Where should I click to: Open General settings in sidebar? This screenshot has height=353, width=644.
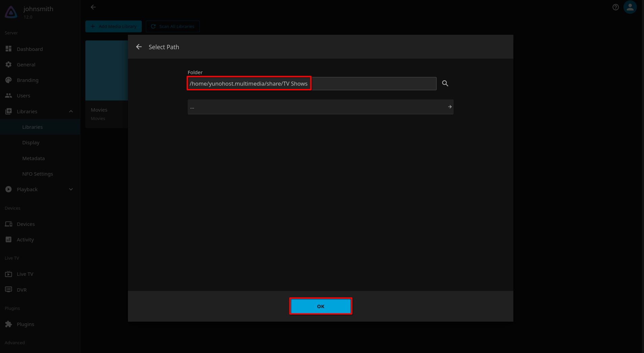click(x=40, y=64)
